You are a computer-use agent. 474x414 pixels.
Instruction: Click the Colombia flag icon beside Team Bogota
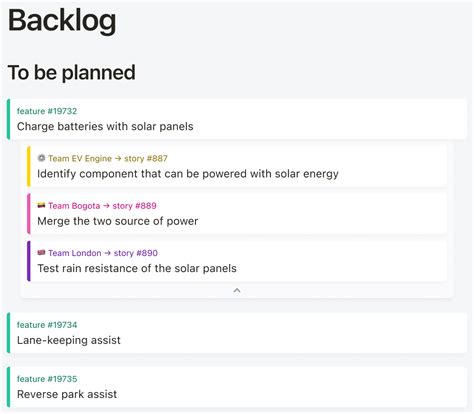pyautogui.click(x=41, y=205)
